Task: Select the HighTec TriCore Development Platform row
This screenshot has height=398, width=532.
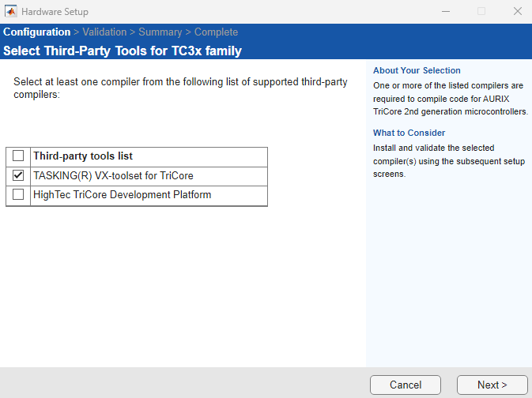Action: click(x=122, y=195)
